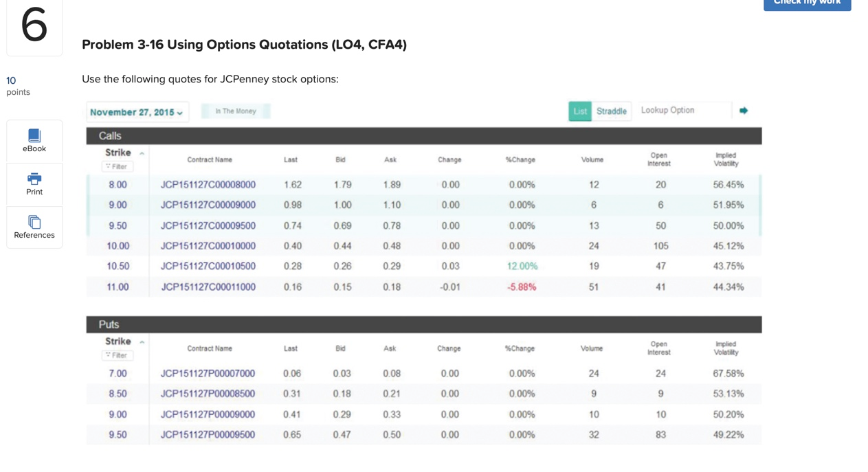This screenshot has width=868, height=472.
Task: Open the Strike filter on the Puts table
Action: [x=117, y=355]
